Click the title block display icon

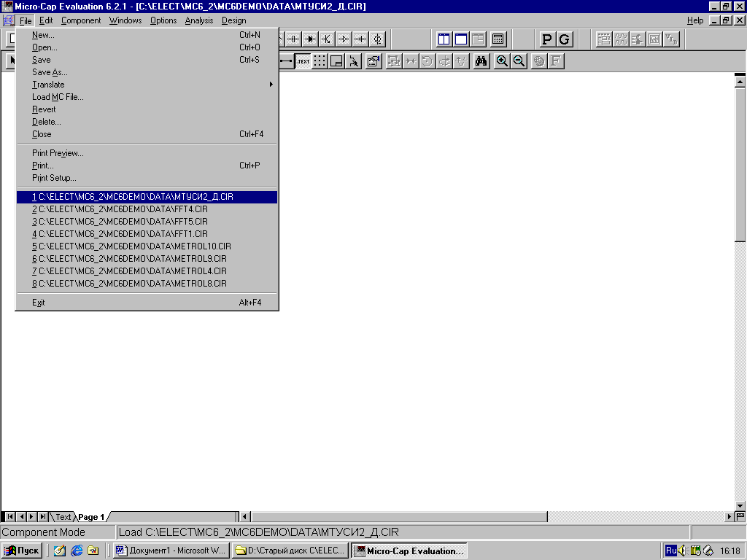(337, 61)
